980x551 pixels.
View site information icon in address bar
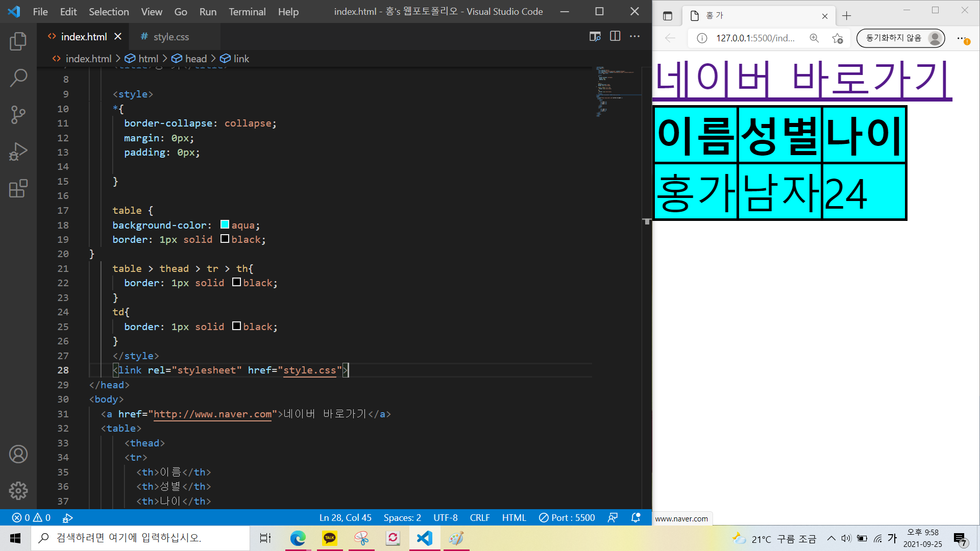(x=702, y=38)
